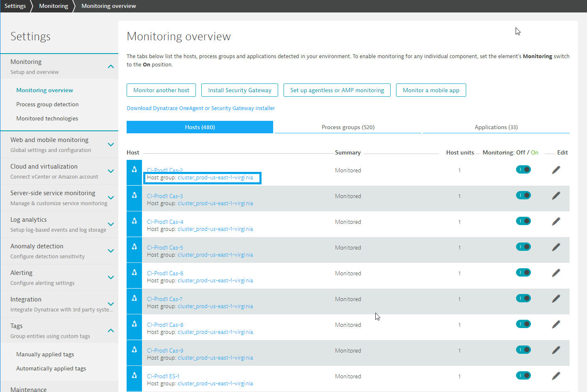Screen dimensions: 587x392
Task: Expand Cloud and virtualization section
Action: point(111,171)
